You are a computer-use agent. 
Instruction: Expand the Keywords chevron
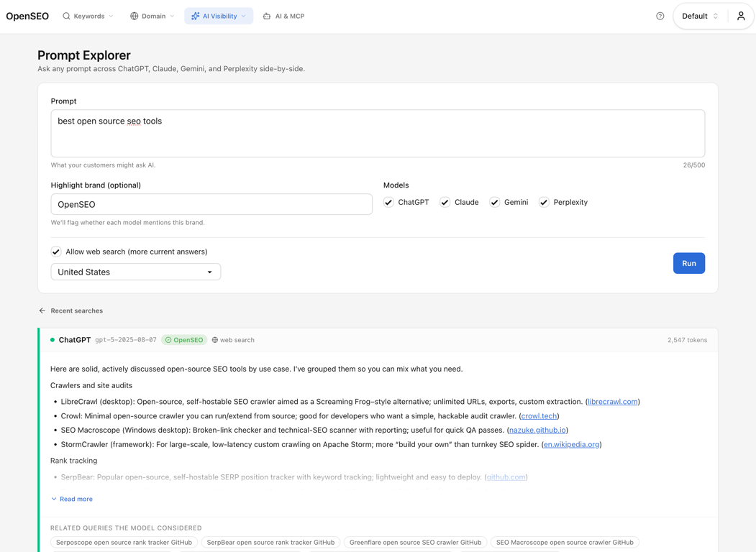(111, 16)
